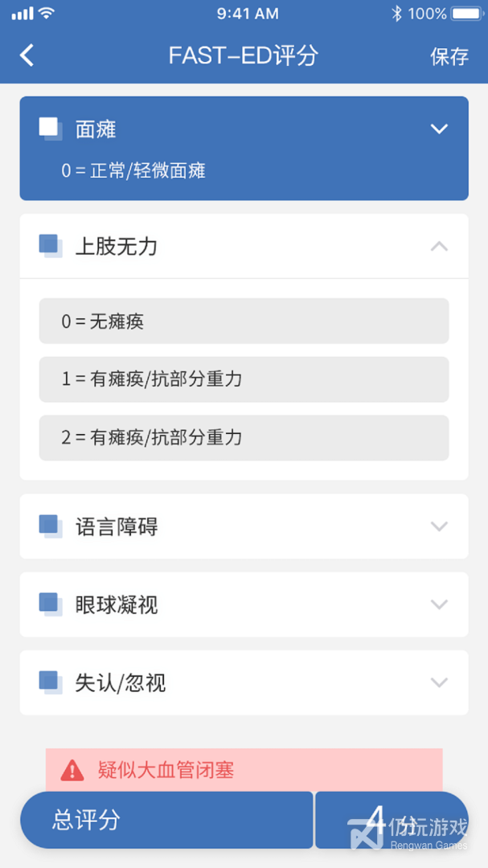Click the square icon next to 语言障碍
Screen dimensions: 488x868
click(50, 526)
